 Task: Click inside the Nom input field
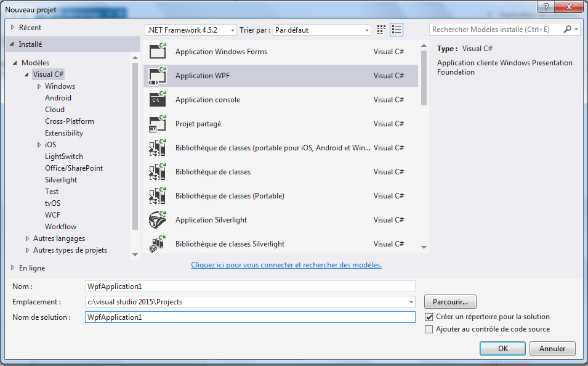click(246, 286)
